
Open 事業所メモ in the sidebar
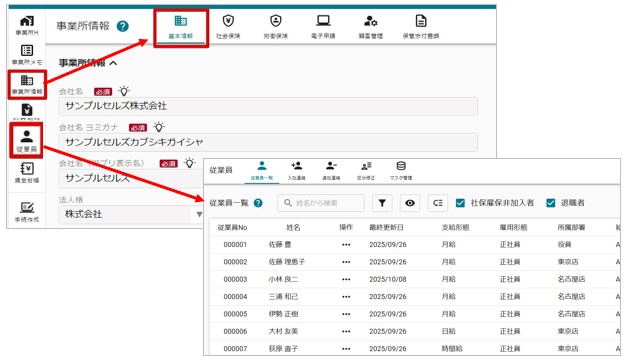pyautogui.click(x=27, y=54)
